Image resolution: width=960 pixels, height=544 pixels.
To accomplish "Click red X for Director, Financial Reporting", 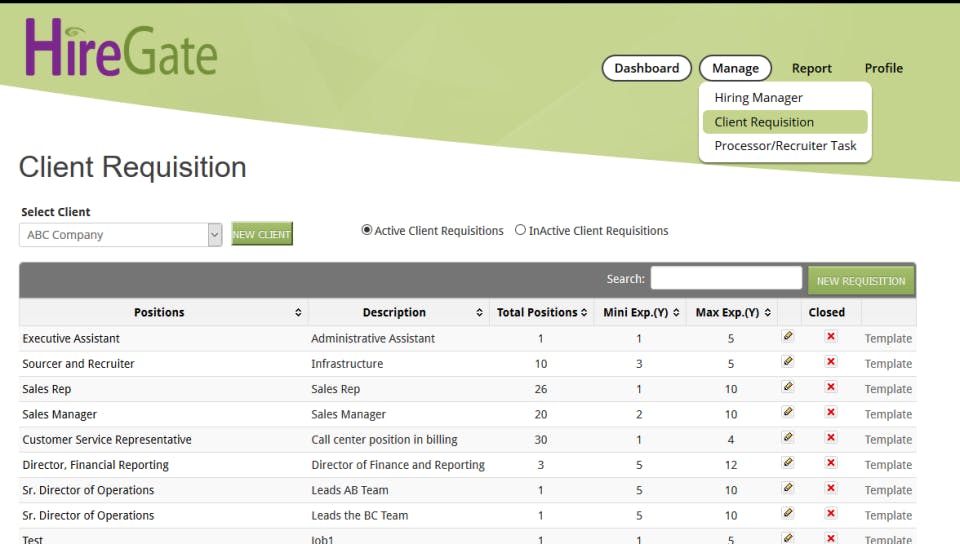I will [831, 464].
